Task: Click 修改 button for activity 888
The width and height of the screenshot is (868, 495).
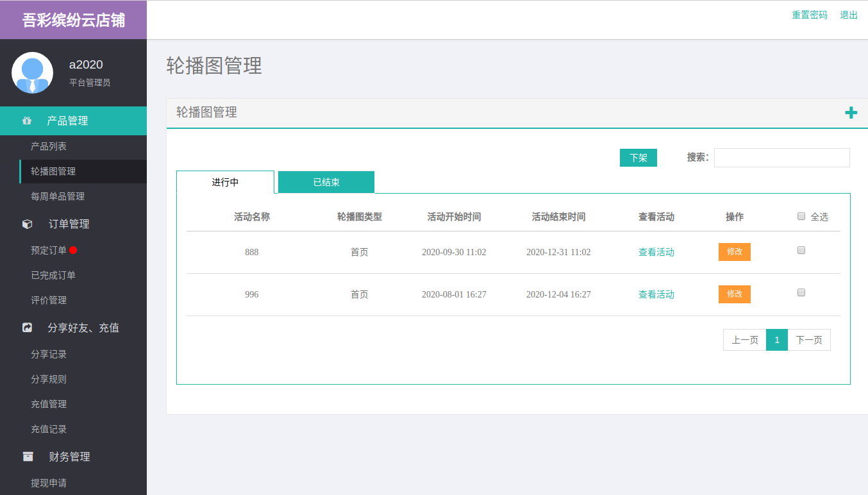Action: (734, 252)
